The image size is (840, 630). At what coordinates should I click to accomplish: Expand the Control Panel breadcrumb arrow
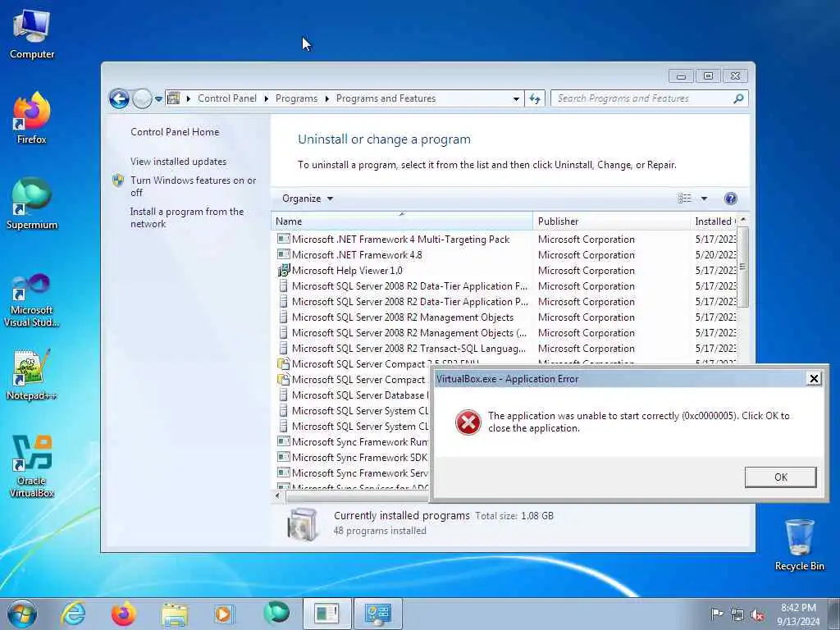pyautogui.click(x=267, y=98)
